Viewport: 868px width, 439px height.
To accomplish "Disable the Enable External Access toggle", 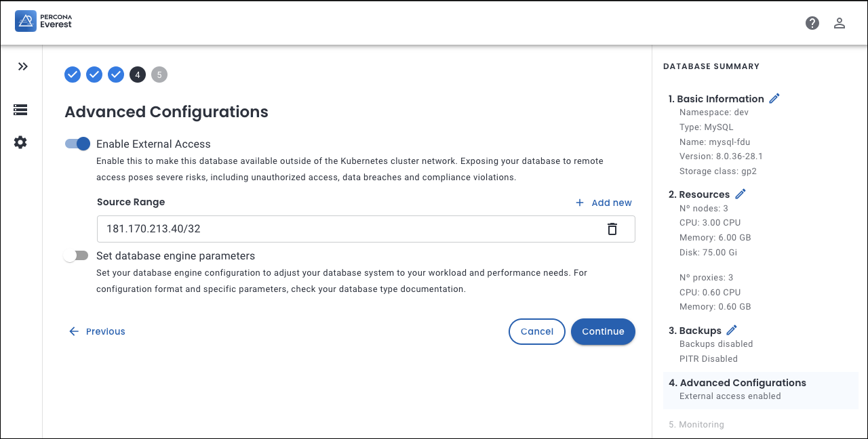I will point(77,144).
